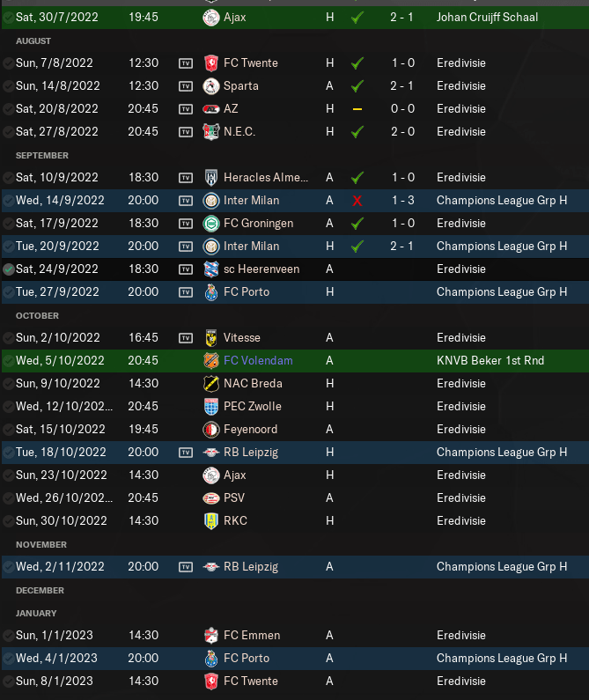The height and width of the screenshot is (700, 589).
Task: Toggle the checkmark circle beside Sun, 7/8/2022
Action: pos(9,63)
